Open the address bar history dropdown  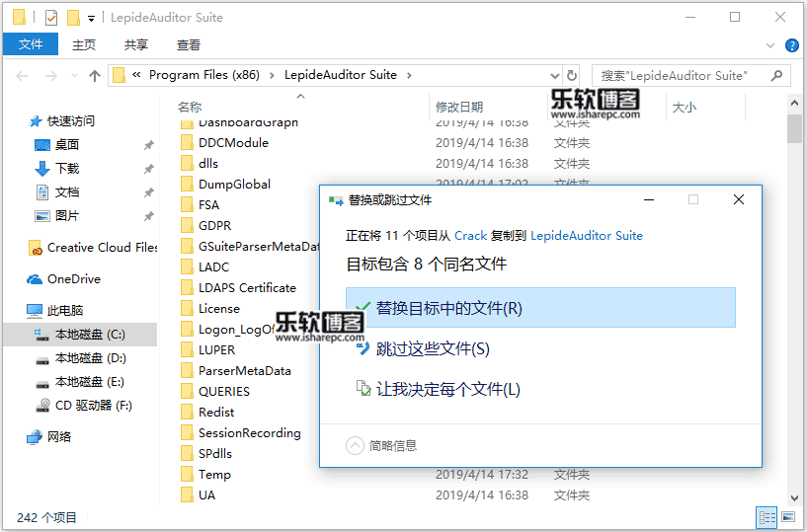554,76
